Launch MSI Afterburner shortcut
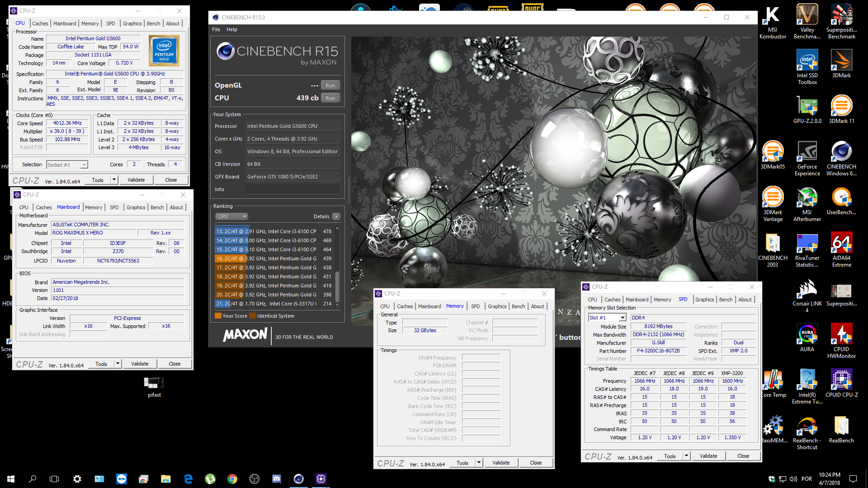This screenshot has width=868, height=488. (807, 204)
